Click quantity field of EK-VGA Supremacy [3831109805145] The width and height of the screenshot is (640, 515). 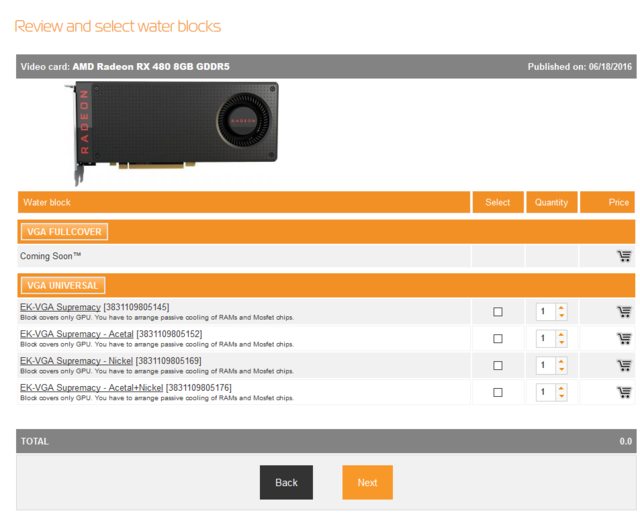[546, 312]
